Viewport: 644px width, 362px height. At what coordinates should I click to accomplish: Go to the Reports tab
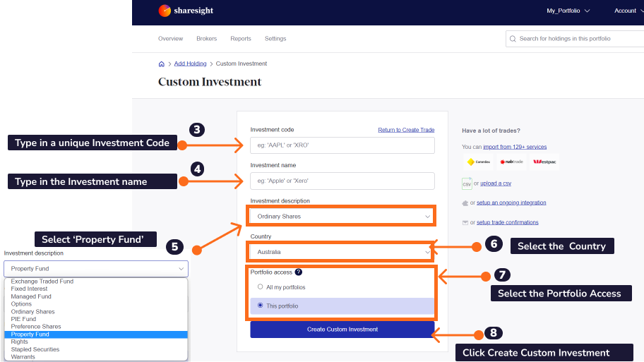(x=241, y=39)
